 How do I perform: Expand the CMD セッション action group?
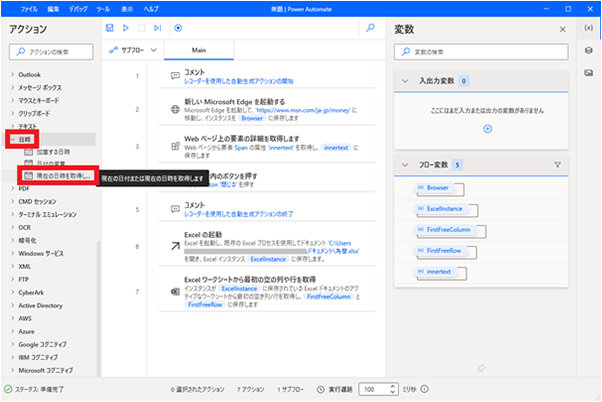coord(13,201)
